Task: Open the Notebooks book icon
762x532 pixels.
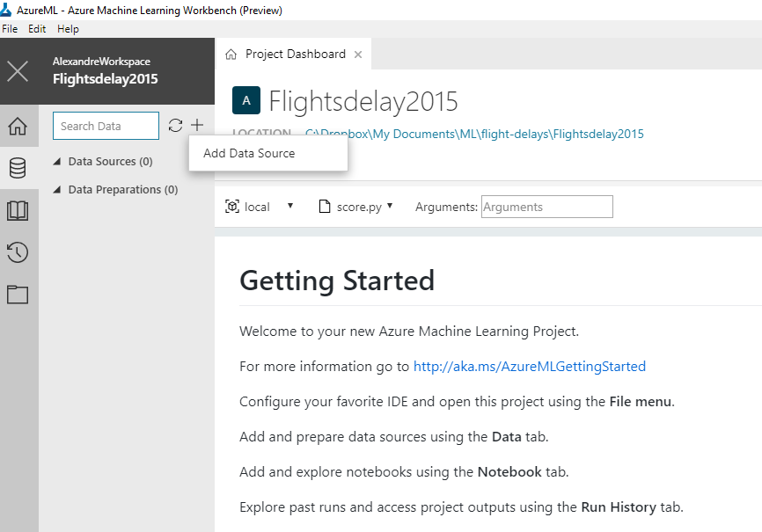Action: 18,211
